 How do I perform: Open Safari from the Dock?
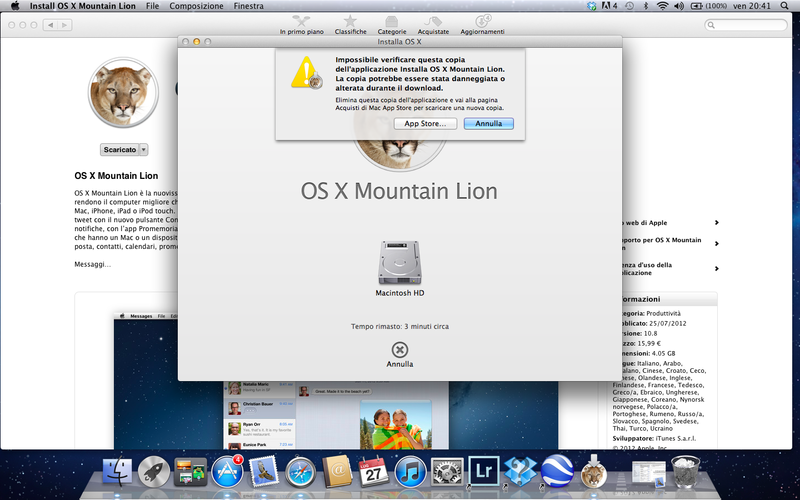pos(301,472)
